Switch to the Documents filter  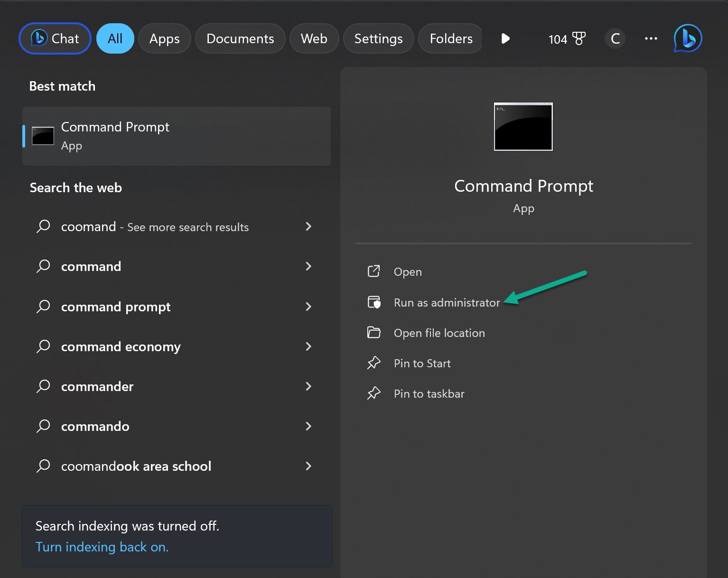(240, 38)
